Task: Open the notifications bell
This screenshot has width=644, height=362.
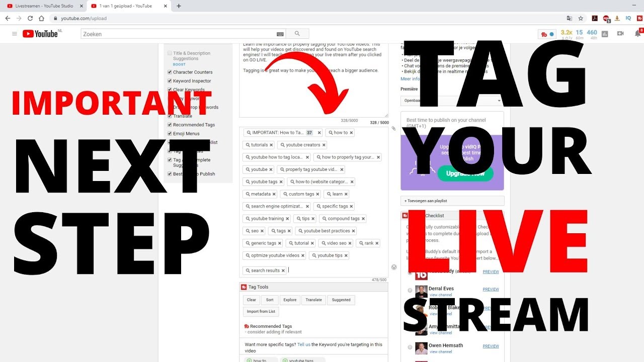Action: pos(637,34)
